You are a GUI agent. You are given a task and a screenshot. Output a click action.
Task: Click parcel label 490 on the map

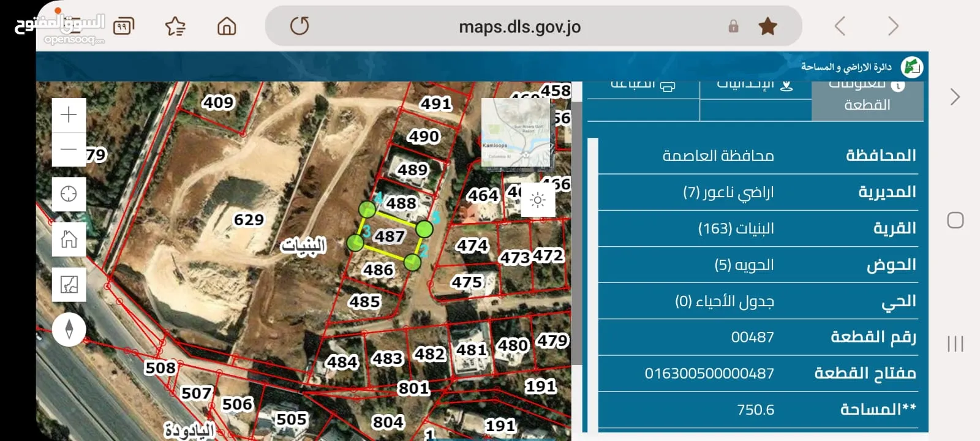[424, 136]
